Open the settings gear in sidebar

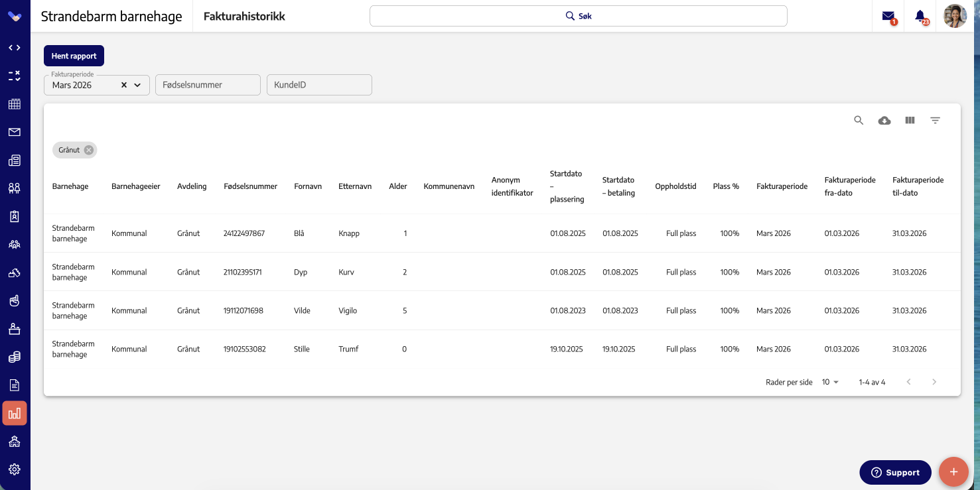tap(15, 469)
